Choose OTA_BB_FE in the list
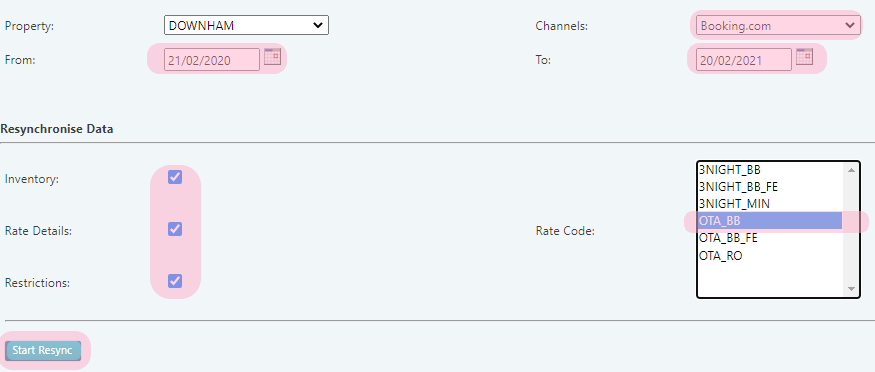The height and width of the screenshot is (372, 875). [770, 238]
